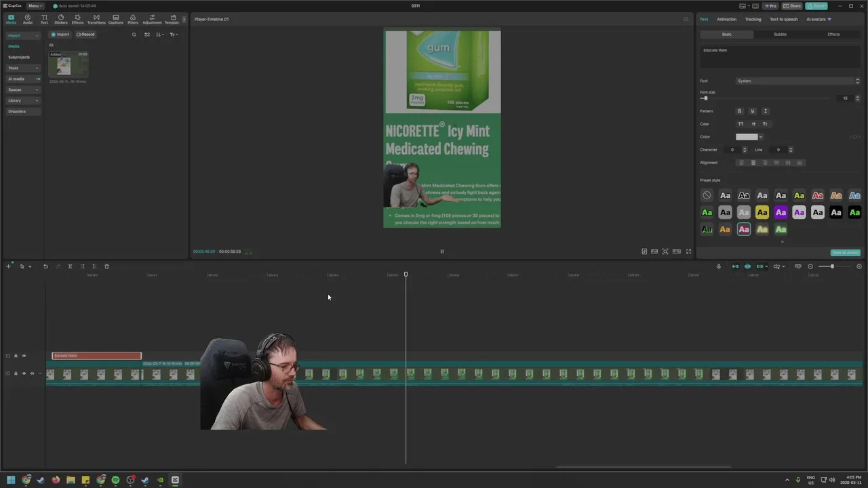
Task: Expand the Import sidebar section
Action: click(23, 35)
